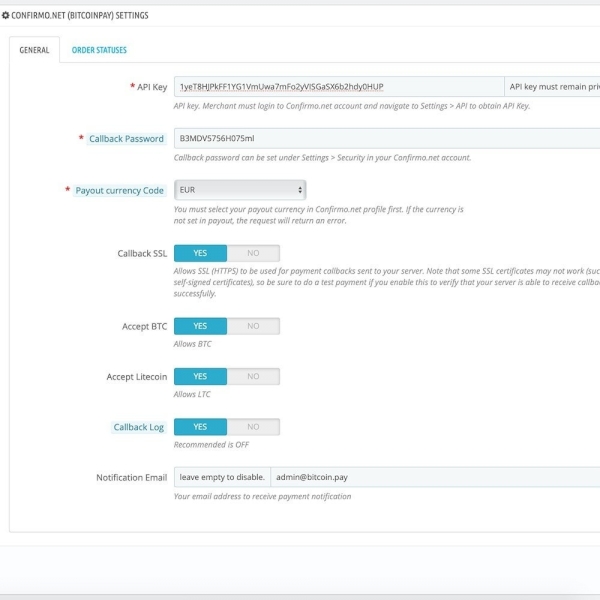Open the Order Statuses tab
This screenshot has height=600, width=600.
pyautogui.click(x=99, y=50)
